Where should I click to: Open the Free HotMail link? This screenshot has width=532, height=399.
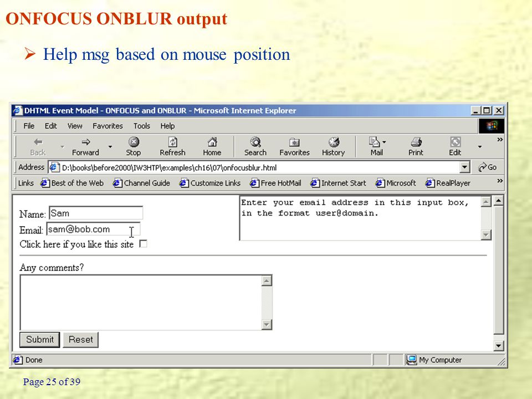275,183
